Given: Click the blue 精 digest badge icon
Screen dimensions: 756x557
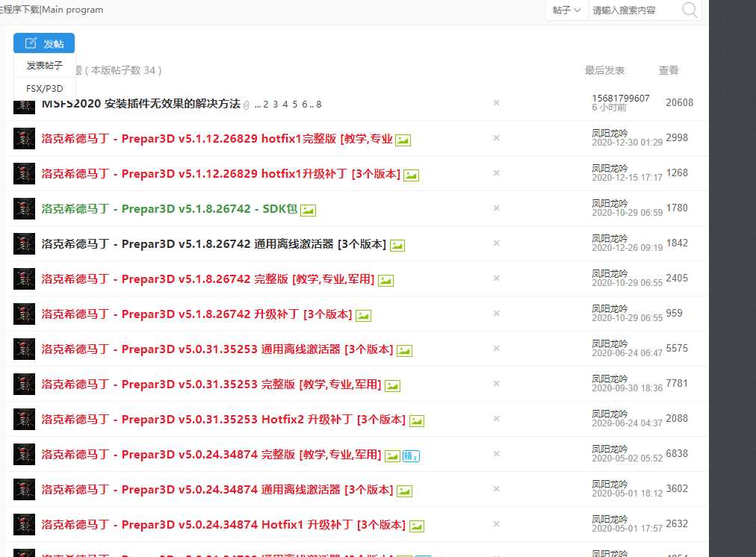Looking at the screenshot, I should (x=412, y=455).
